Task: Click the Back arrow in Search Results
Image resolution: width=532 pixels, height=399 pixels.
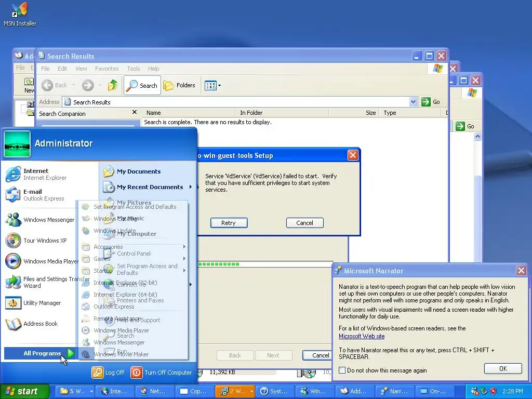Action: 47,85
